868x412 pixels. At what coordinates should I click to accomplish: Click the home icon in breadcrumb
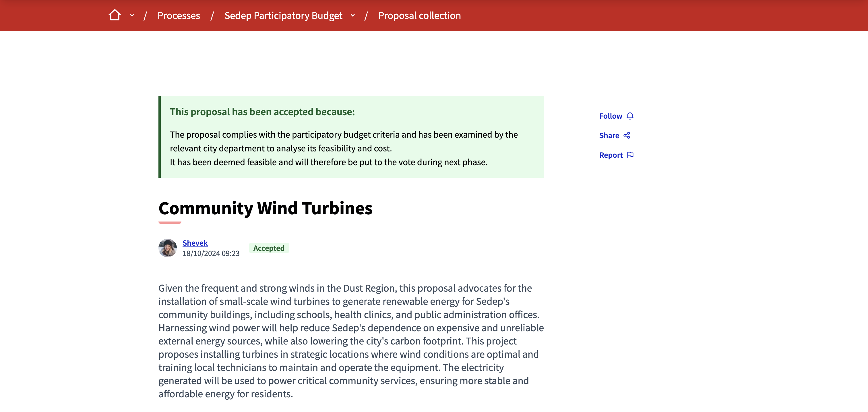(x=115, y=15)
